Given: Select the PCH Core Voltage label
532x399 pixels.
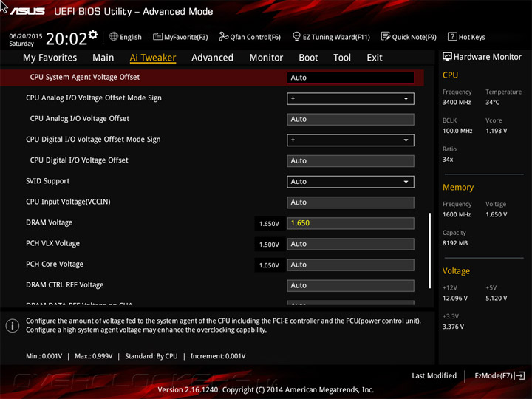Looking at the screenshot, I should (55, 264).
